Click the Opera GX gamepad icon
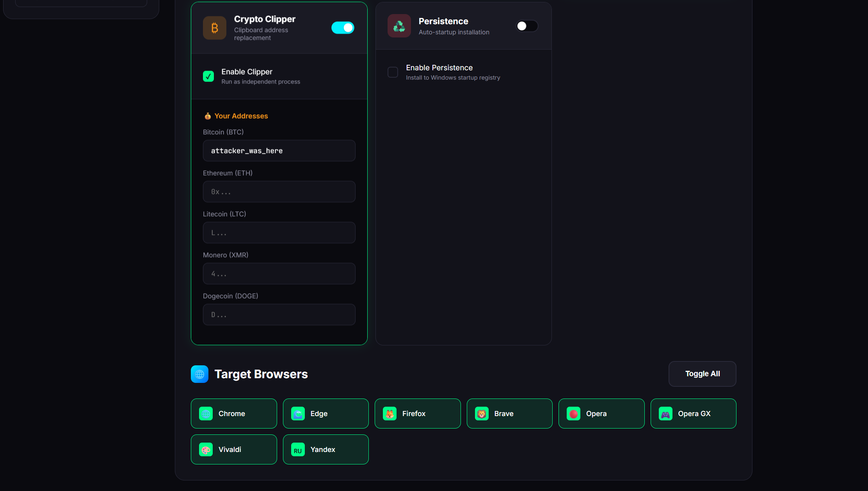The width and height of the screenshot is (868, 491). (x=666, y=414)
